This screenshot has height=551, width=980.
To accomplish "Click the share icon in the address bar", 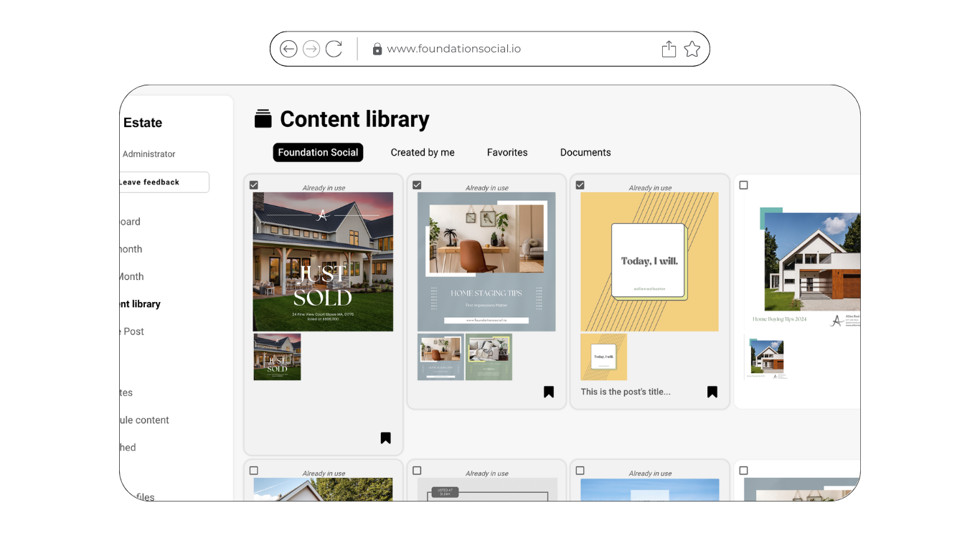I will (669, 49).
